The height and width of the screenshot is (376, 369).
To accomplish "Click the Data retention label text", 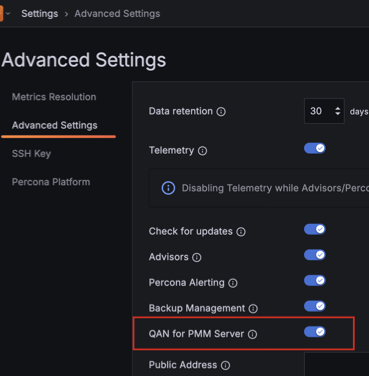I will pyautogui.click(x=181, y=111).
